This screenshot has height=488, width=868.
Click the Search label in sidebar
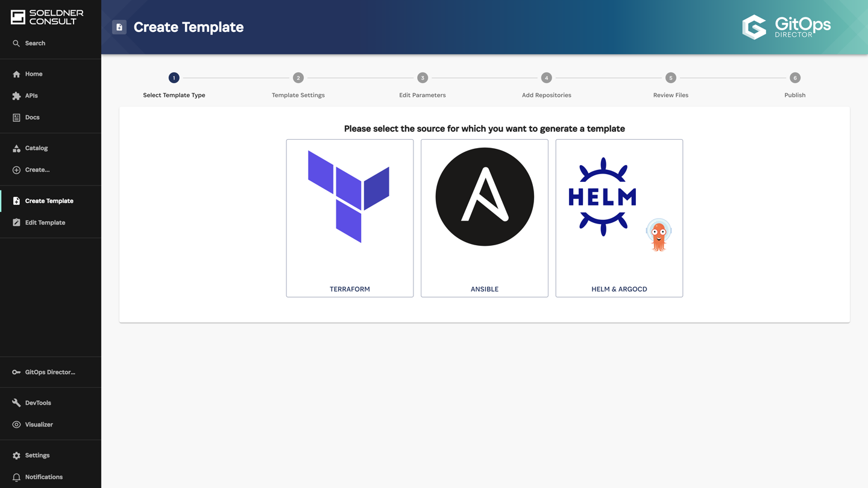[35, 43]
